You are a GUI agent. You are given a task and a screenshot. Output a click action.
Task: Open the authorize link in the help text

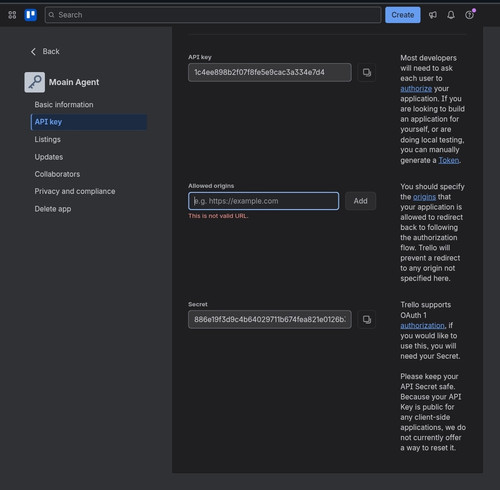point(416,89)
